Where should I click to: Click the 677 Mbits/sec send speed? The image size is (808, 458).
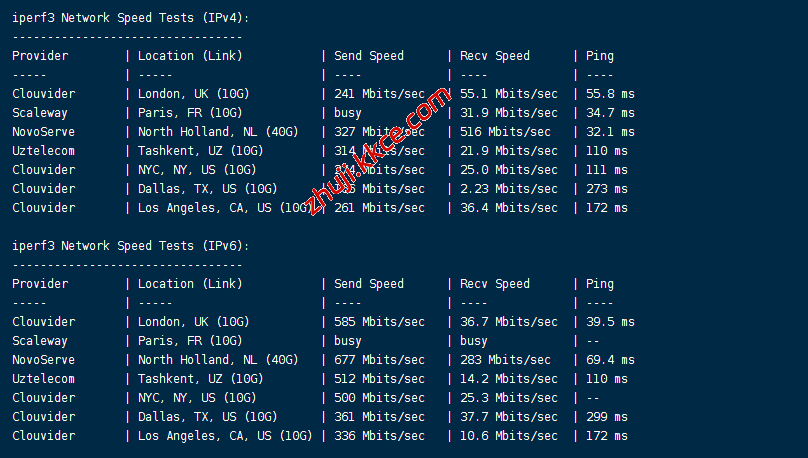379,360
